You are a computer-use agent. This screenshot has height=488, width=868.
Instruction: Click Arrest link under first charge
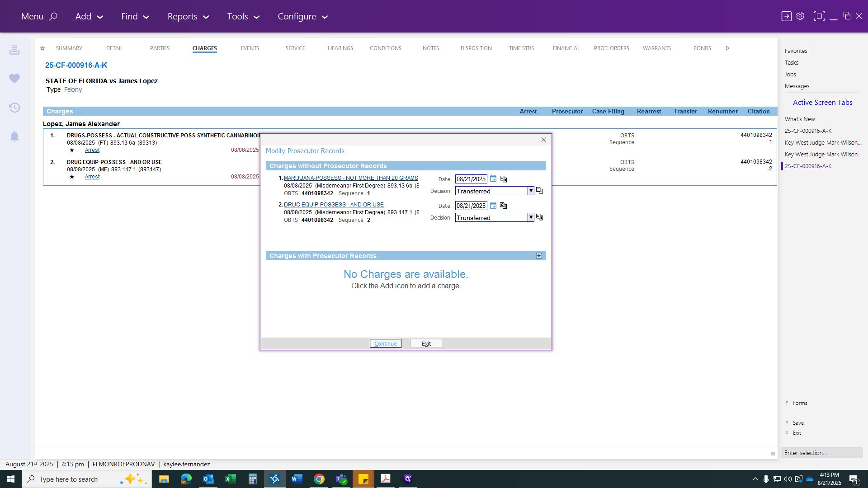[92, 150]
